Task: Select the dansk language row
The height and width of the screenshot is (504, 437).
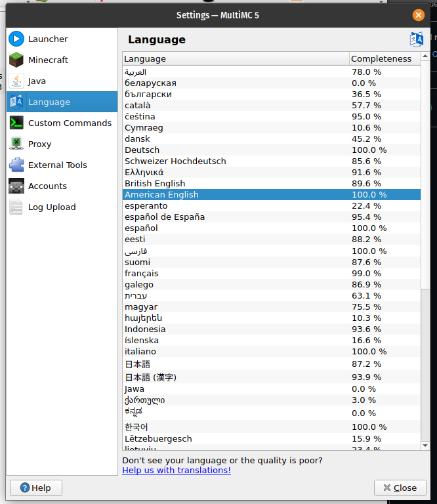Action: (272, 139)
